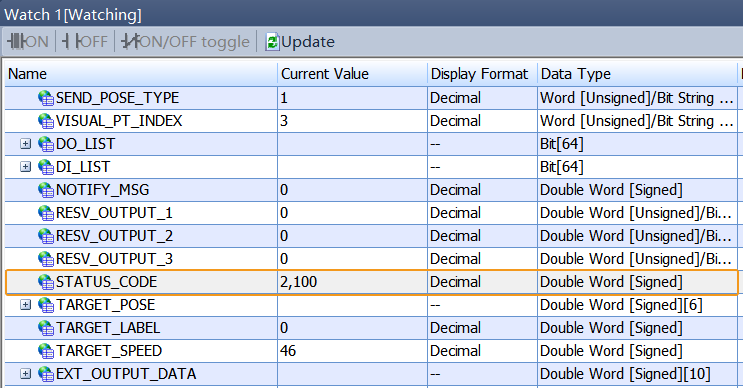Select the global label icon beside SEND_POSE_TYPE
The height and width of the screenshot is (388, 743).
pyautogui.click(x=46, y=98)
